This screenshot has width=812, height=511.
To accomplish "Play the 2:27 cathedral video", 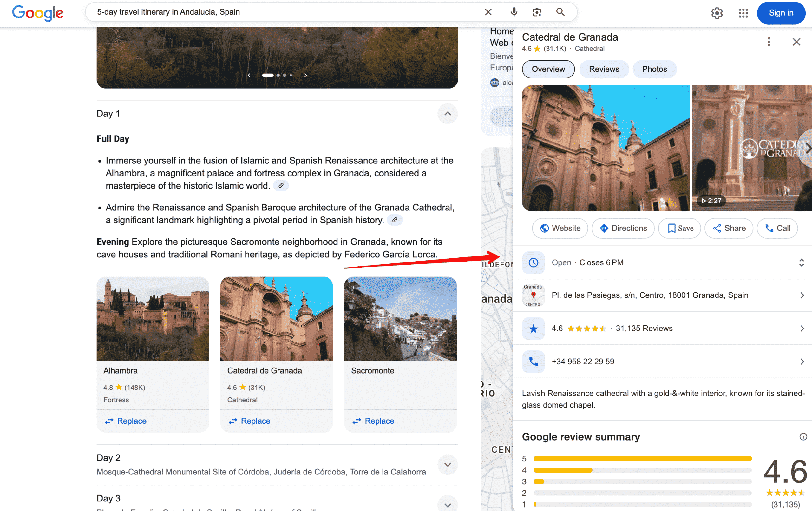I will tap(751, 148).
